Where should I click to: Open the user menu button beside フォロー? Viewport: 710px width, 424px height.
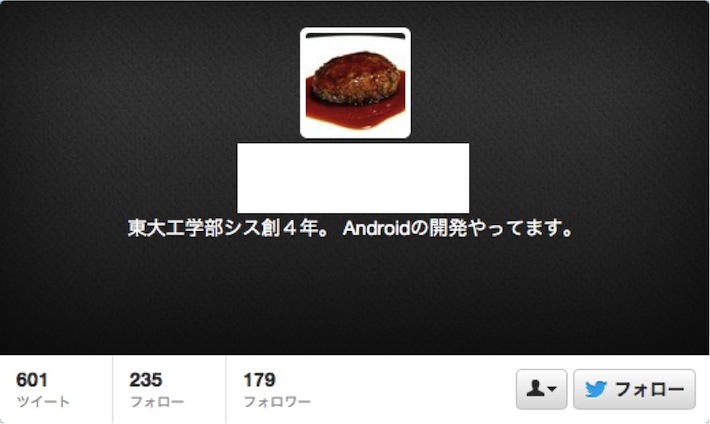coord(542,390)
